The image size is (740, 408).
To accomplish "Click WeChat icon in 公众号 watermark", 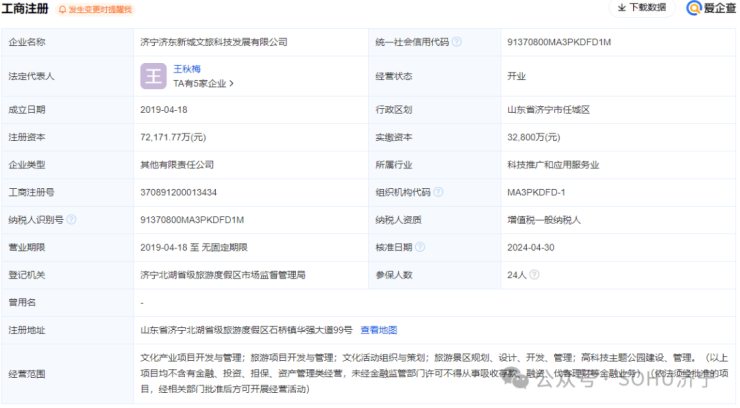I will tap(518, 381).
